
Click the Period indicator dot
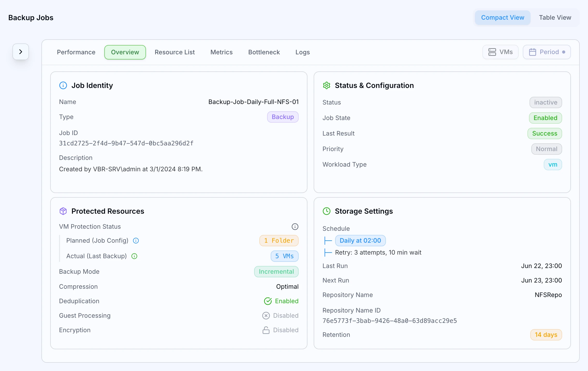[564, 52]
